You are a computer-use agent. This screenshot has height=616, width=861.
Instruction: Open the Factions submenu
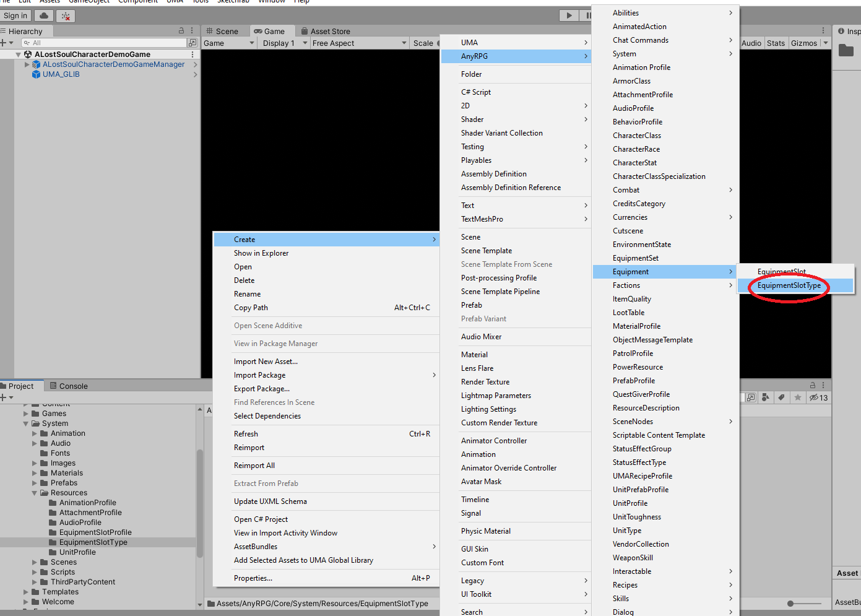coord(665,285)
